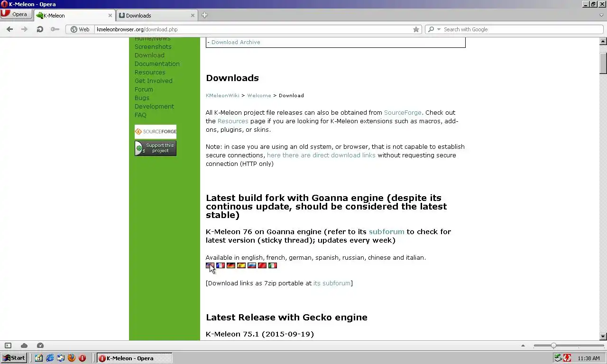Click the red tray icon

click(567, 358)
